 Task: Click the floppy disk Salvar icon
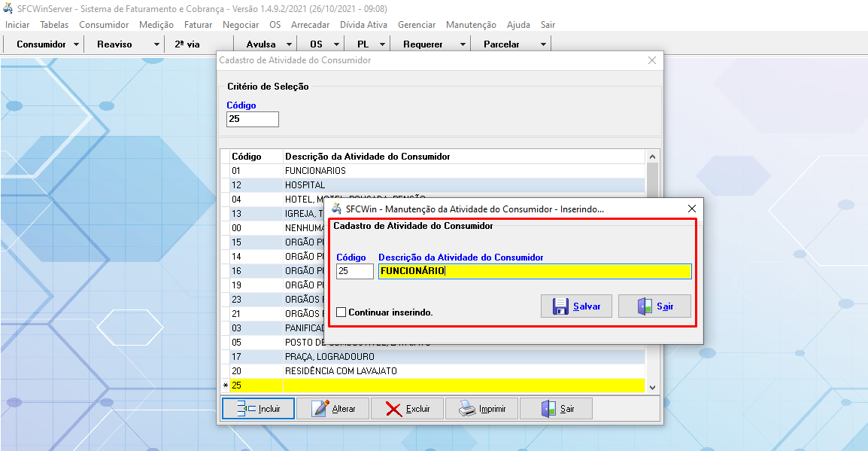tap(560, 306)
